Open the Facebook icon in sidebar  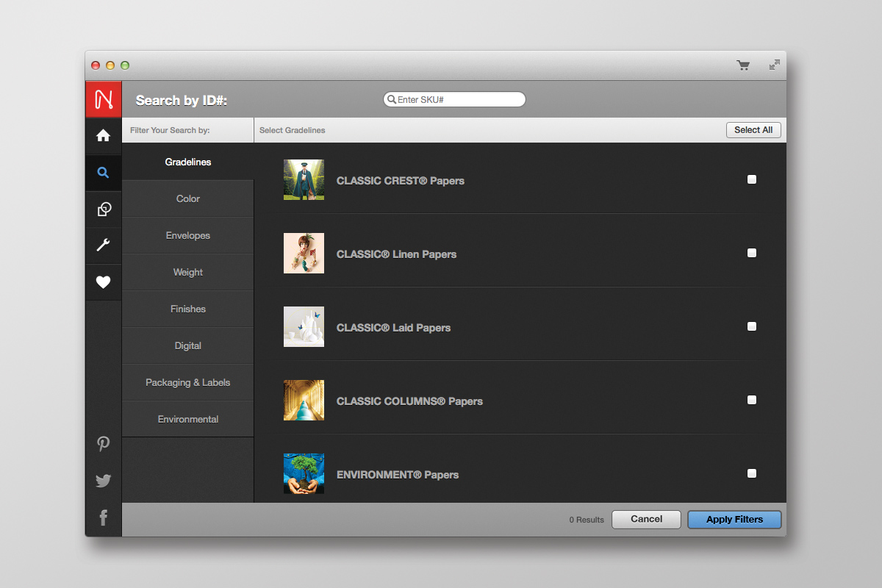(104, 518)
